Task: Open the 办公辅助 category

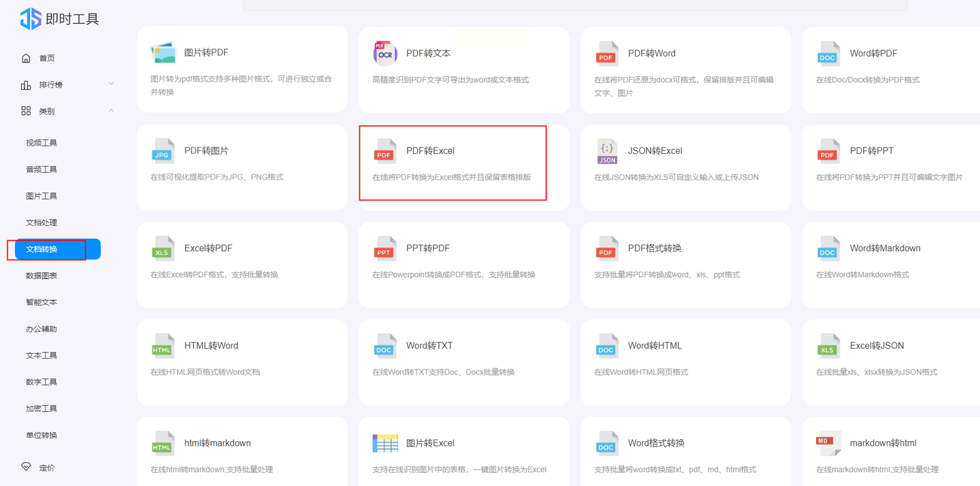Action: (x=42, y=329)
